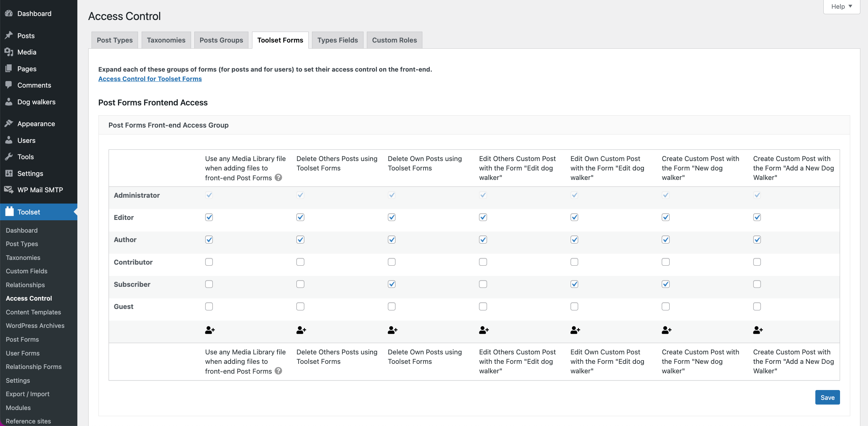This screenshot has width=868, height=426.
Task: Enable Contributor Delete Own Posts checkbox
Action: (x=392, y=262)
